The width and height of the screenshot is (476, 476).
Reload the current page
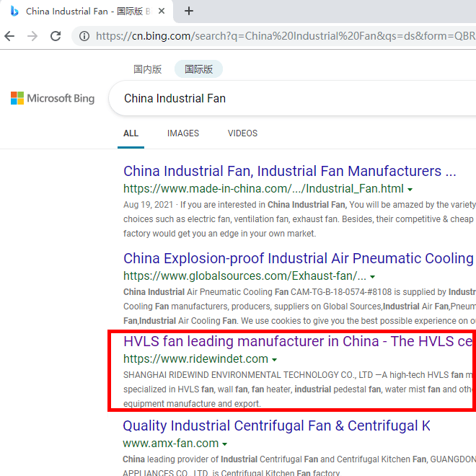[x=56, y=36]
